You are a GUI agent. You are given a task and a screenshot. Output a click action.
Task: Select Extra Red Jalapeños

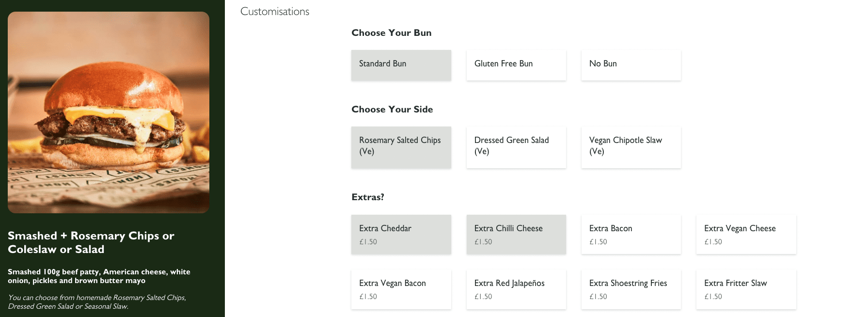coord(515,288)
